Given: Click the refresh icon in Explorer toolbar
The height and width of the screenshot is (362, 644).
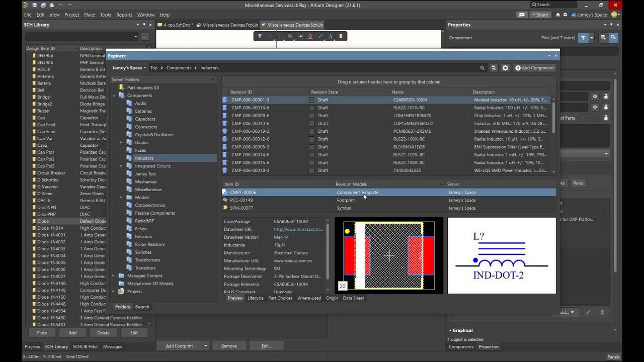Looking at the screenshot, I should point(494,68).
